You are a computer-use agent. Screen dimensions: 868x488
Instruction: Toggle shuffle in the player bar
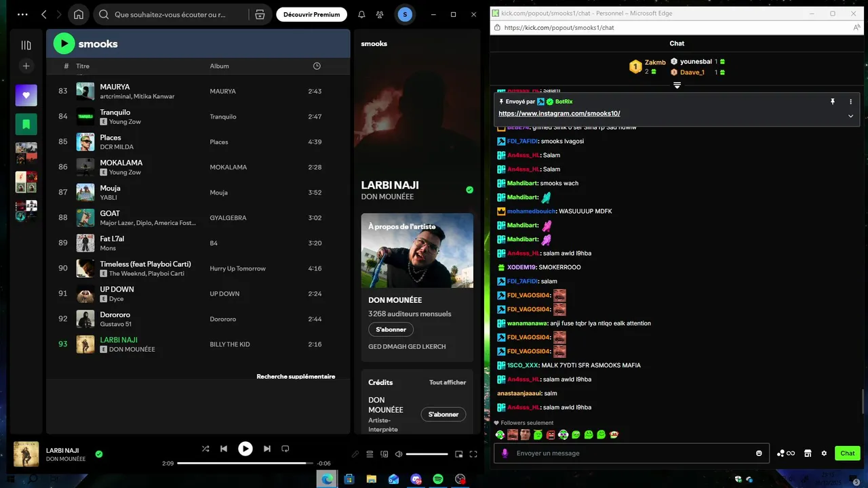coord(205,449)
